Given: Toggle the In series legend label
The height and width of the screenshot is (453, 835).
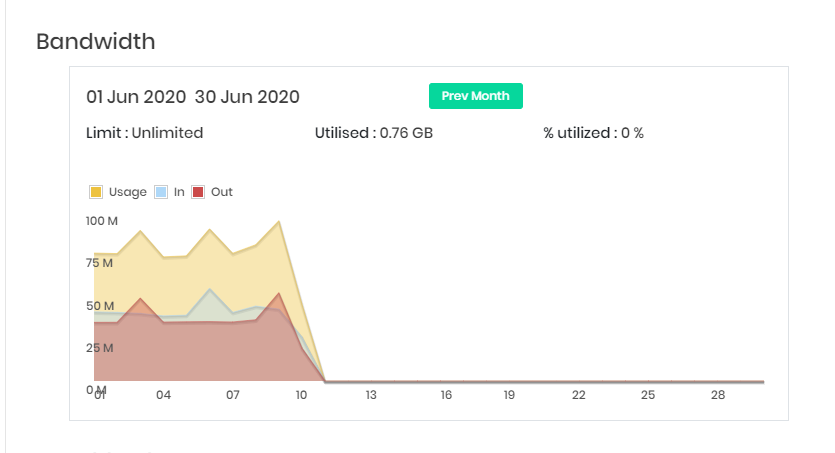Looking at the screenshot, I should coord(179,192).
